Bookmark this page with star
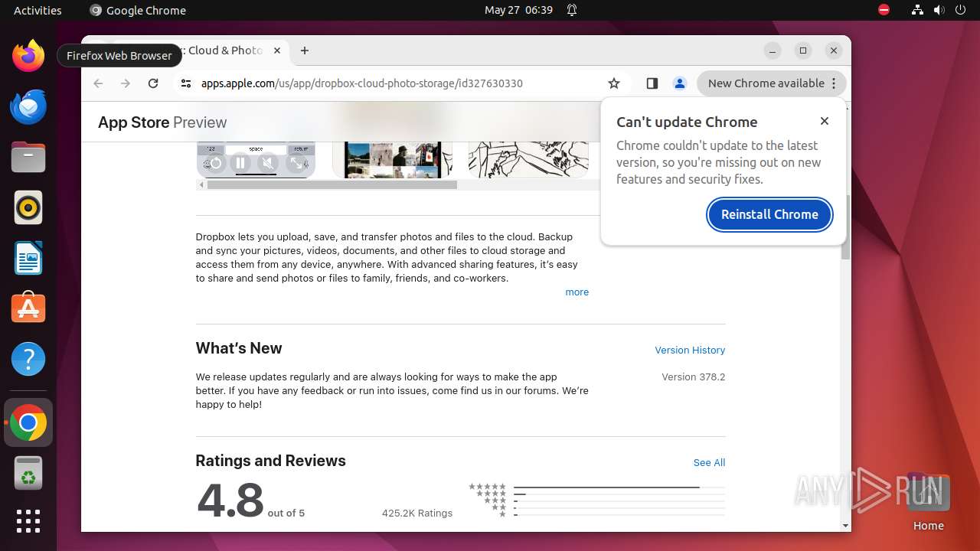 614,83
